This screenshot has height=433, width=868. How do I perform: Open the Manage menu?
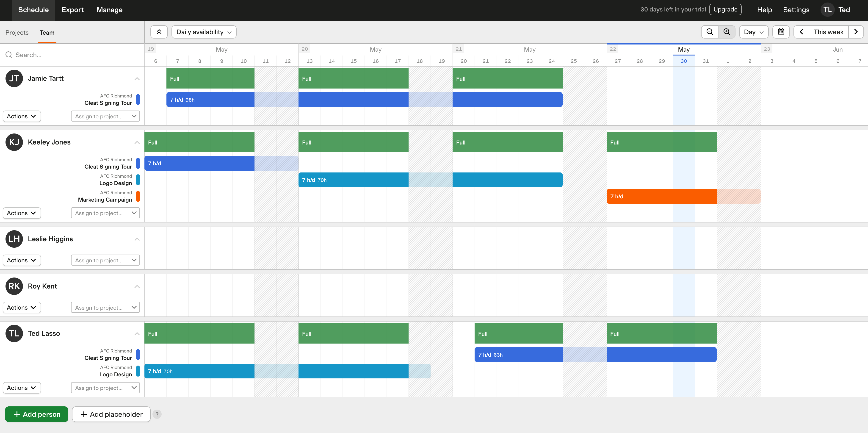click(x=110, y=10)
